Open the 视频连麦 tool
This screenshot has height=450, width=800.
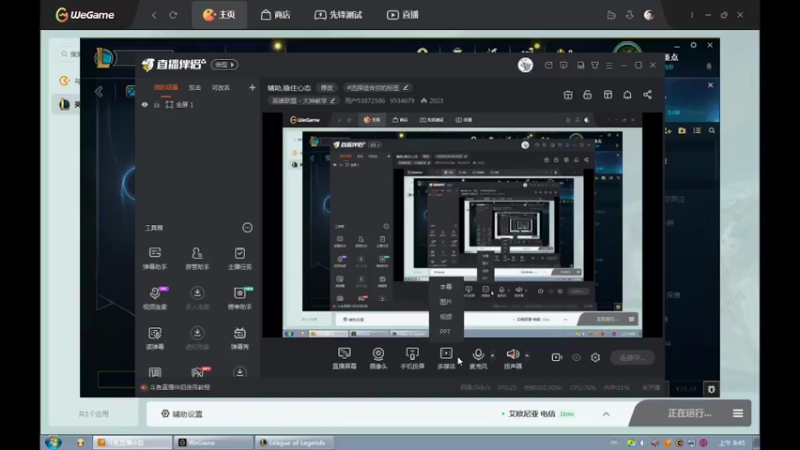coord(155,298)
